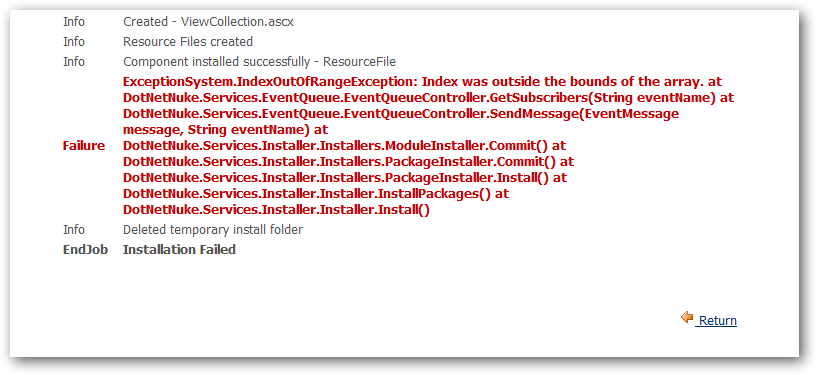Click 'message, String eventName) at' line
Image resolution: width=817 pixels, height=375 pixels.
coord(226,129)
